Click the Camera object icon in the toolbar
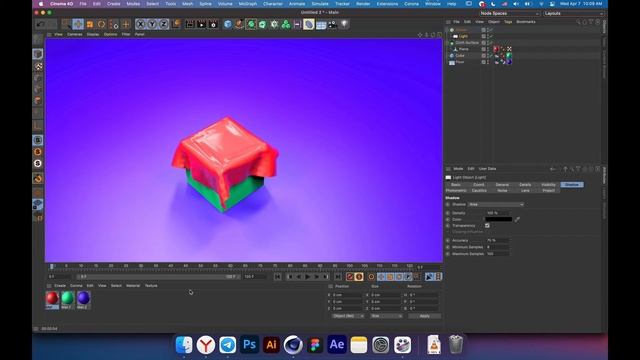Image resolution: width=640 pixels, height=360 pixels. (333, 24)
